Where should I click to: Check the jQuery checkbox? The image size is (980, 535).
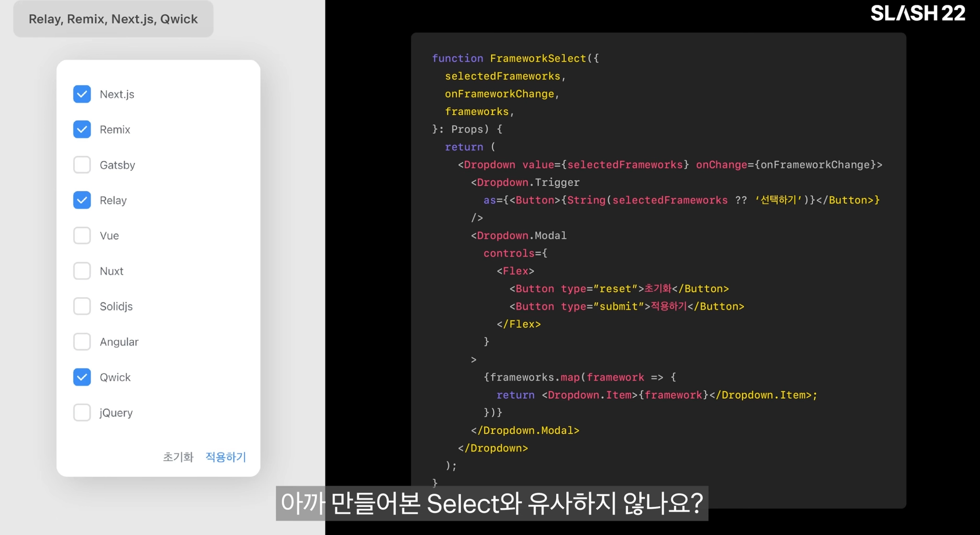82,413
